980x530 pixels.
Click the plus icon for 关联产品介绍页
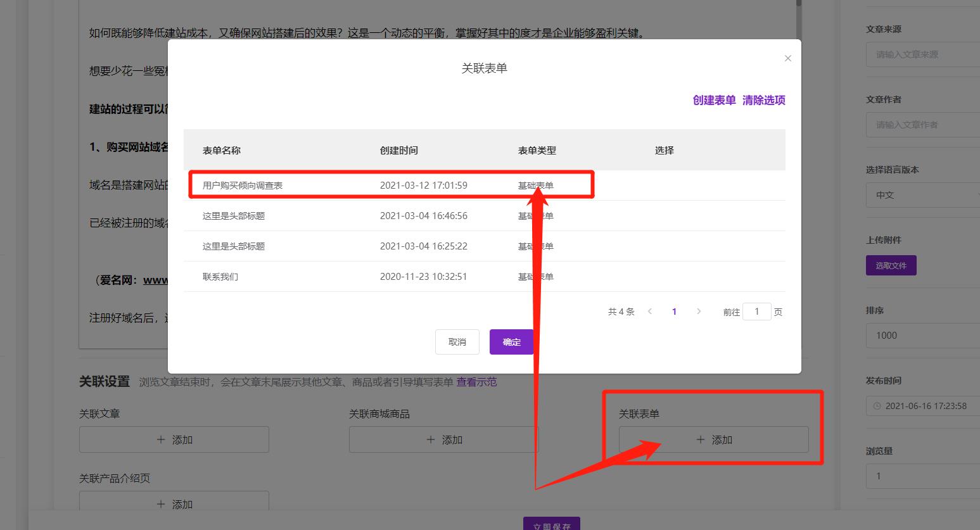[160, 503]
